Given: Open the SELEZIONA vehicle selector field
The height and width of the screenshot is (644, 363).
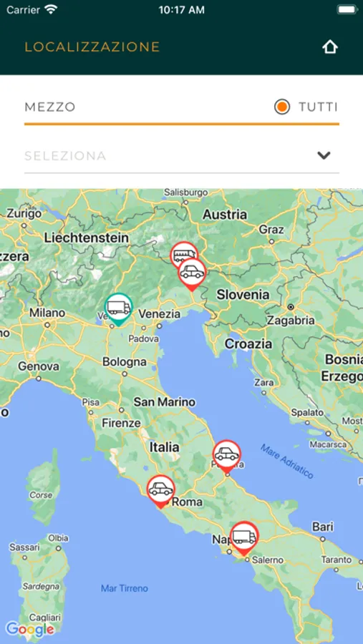Looking at the screenshot, I should coord(182,156).
